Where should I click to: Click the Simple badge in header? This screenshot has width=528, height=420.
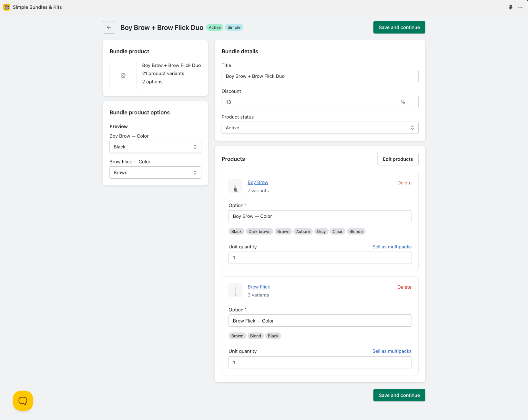tap(234, 27)
